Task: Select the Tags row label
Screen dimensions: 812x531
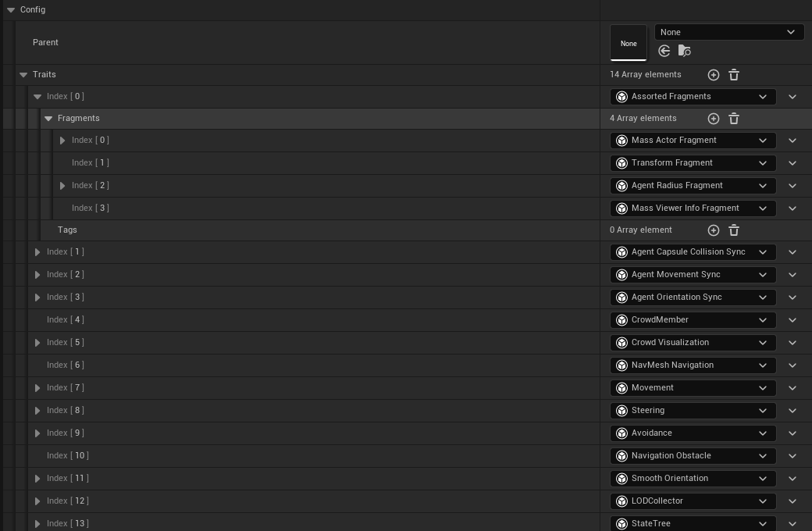Action: coord(67,230)
